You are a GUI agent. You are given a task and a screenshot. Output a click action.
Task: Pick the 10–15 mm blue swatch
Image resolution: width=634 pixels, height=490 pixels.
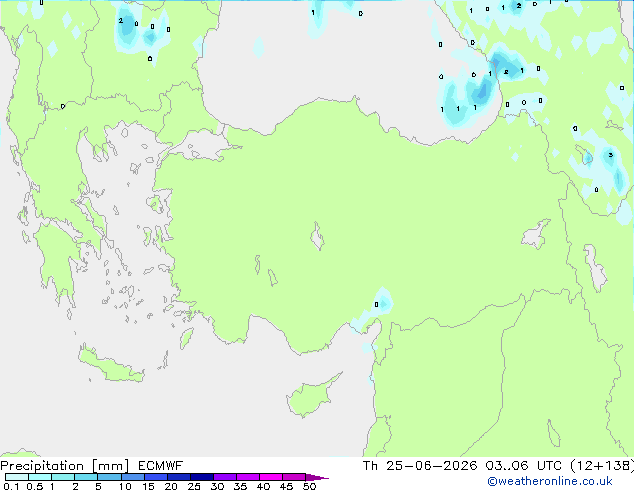click(133, 477)
